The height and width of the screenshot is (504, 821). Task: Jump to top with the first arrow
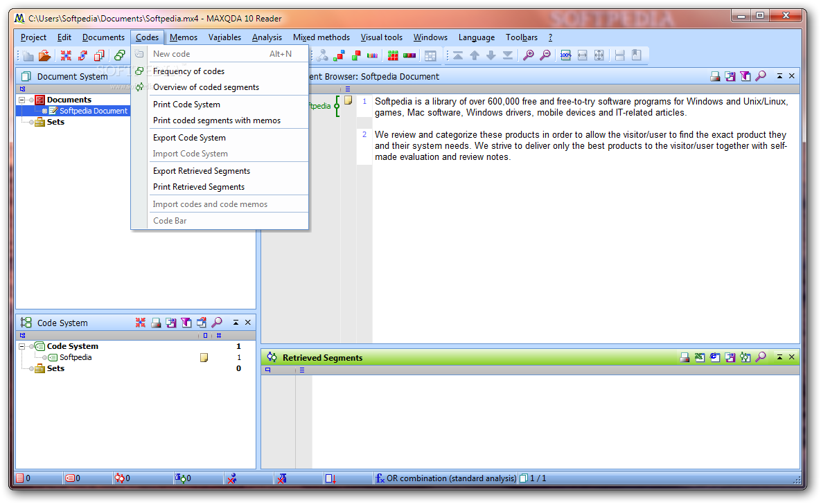click(458, 55)
